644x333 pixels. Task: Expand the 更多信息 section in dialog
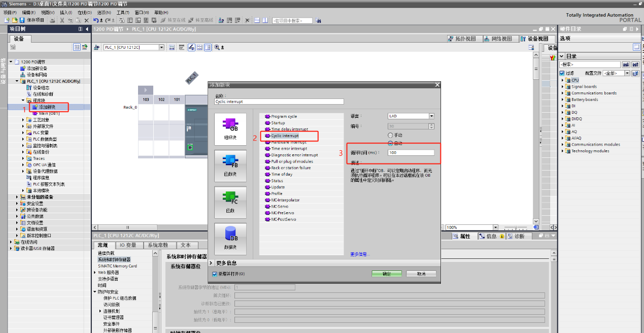point(211,263)
